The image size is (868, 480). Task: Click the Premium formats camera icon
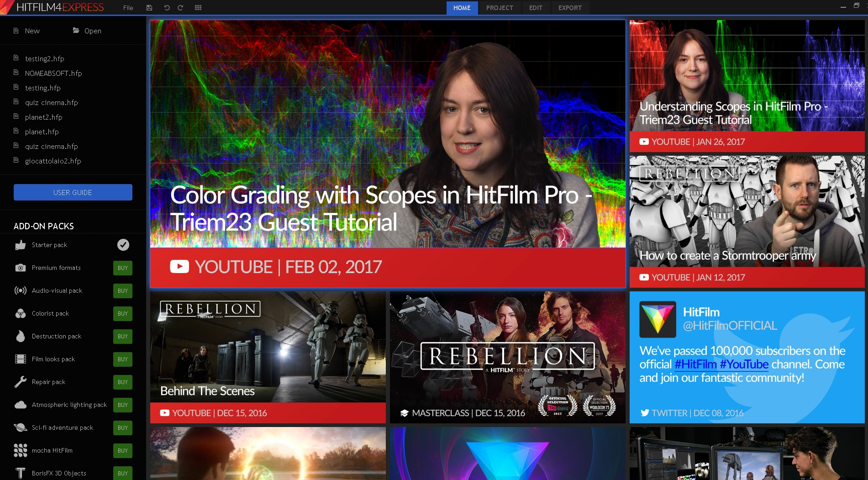click(x=21, y=268)
